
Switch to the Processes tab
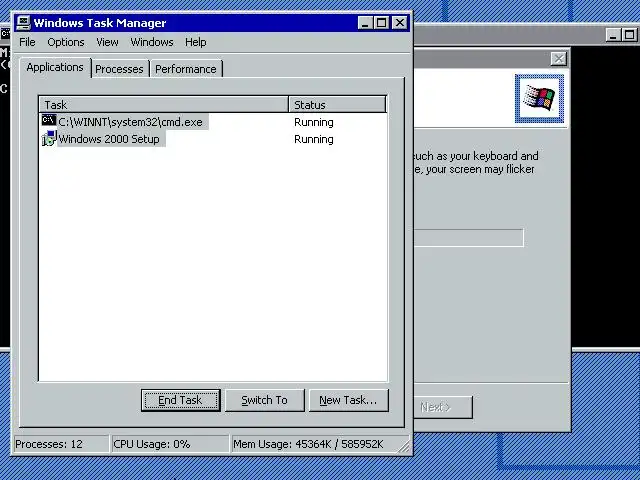point(119,69)
